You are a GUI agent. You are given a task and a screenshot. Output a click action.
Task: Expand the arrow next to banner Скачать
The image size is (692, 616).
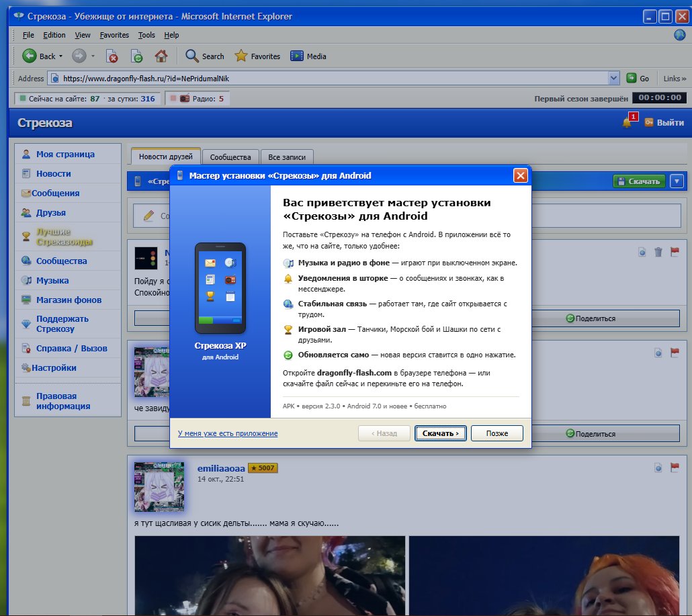(x=677, y=181)
